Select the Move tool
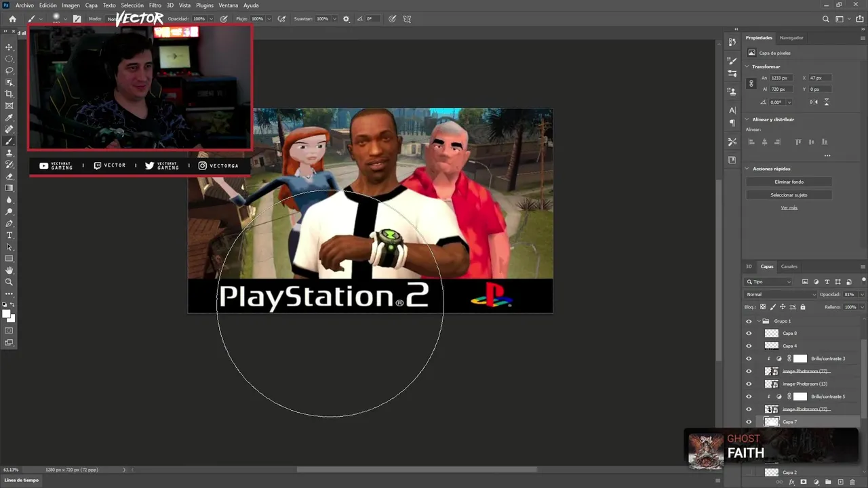Image resolution: width=868 pixels, height=488 pixels. [9, 47]
